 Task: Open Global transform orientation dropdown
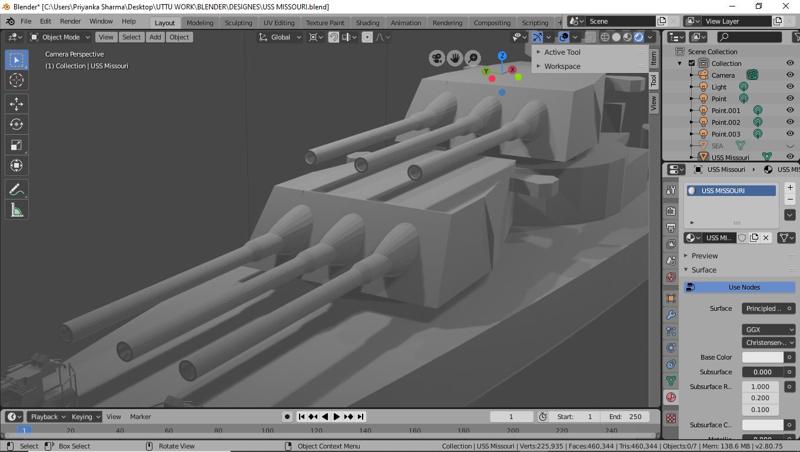[280, 37]
